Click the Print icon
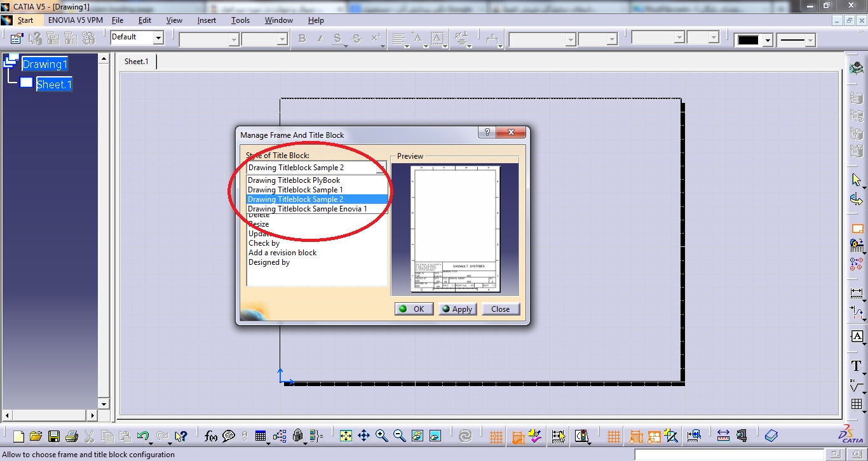868x461 pixels. (x=71, y=436)
